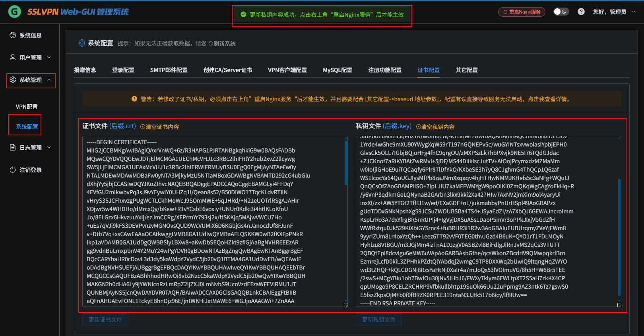
Task: Click 清空私钥内容 link
Action: pyautogui.click(x=435, y=127)
